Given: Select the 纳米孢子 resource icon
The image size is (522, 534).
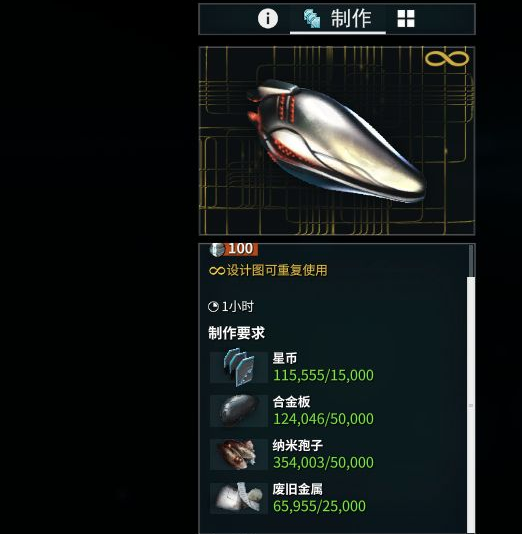Looking at the screenshot, I should [x=239, y=454].
